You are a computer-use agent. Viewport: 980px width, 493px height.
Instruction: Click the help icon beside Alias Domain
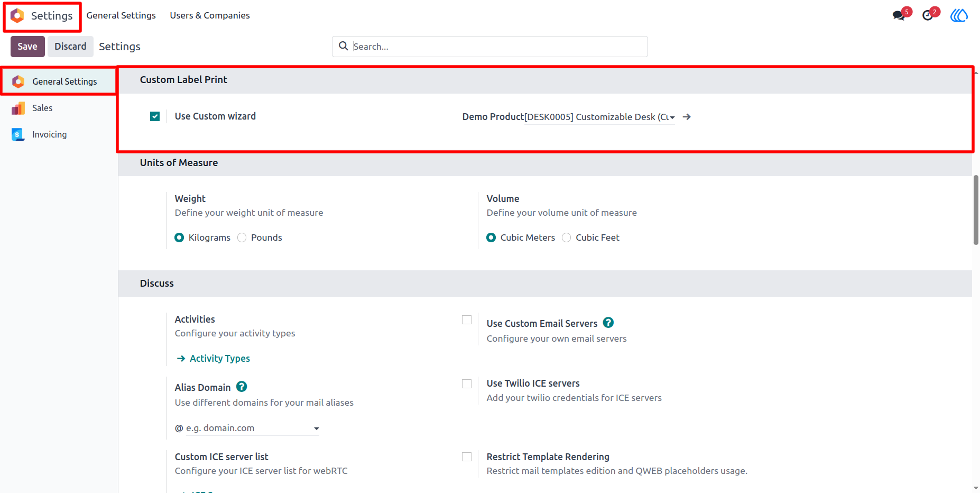pyautogui.click(x=242, y=387)
